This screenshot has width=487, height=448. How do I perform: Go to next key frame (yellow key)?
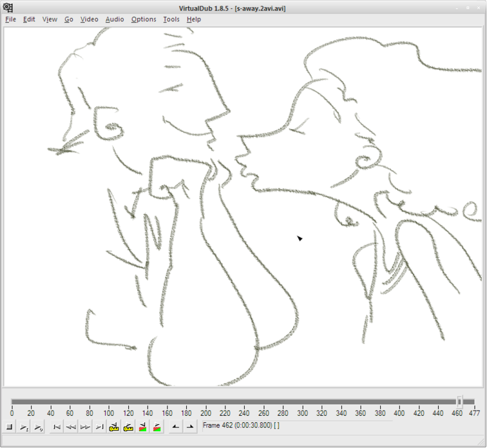click(128, 427)
